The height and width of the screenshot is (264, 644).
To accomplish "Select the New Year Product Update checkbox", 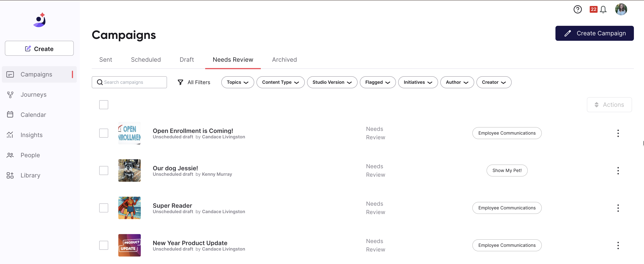I will 104,245.
